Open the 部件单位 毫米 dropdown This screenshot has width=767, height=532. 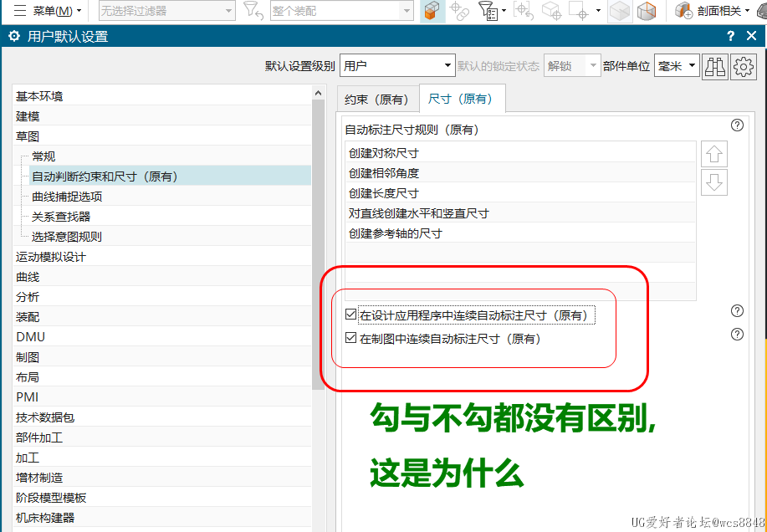677,65
